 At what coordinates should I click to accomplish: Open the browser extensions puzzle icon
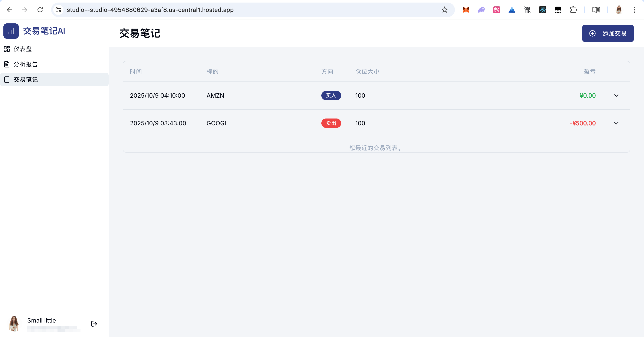(573, 10)
